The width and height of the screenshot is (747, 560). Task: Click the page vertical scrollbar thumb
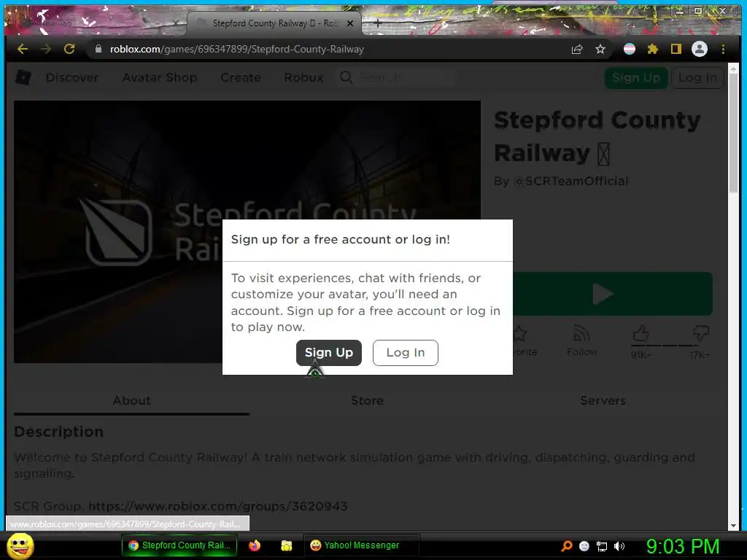coord(733,134)
